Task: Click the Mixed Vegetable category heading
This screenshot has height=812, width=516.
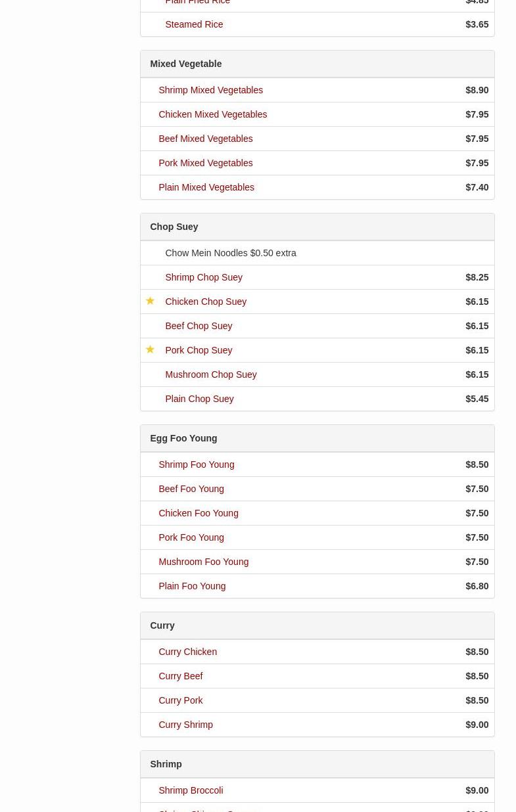Action: click(185, 64)
